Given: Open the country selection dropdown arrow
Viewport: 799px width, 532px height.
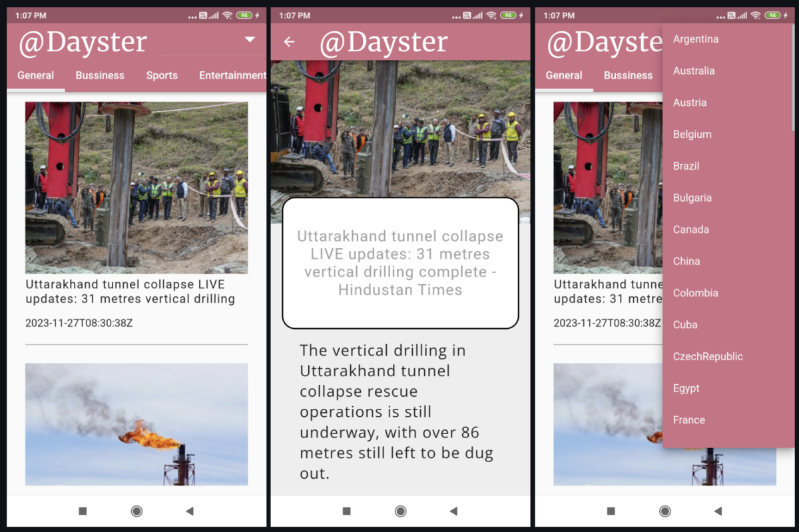Looking at the screenshot, I should pos(250,40).
